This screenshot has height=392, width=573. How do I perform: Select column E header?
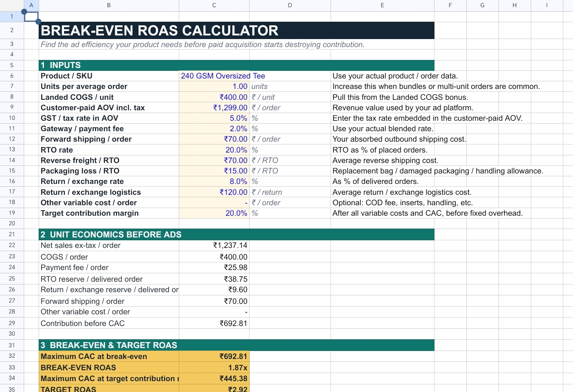point(382,5)
